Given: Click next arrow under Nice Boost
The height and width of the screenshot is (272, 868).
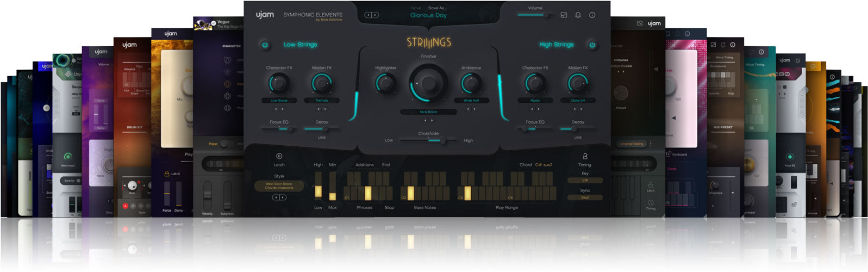Looking at the screenshot, I should tap(432, 120).
